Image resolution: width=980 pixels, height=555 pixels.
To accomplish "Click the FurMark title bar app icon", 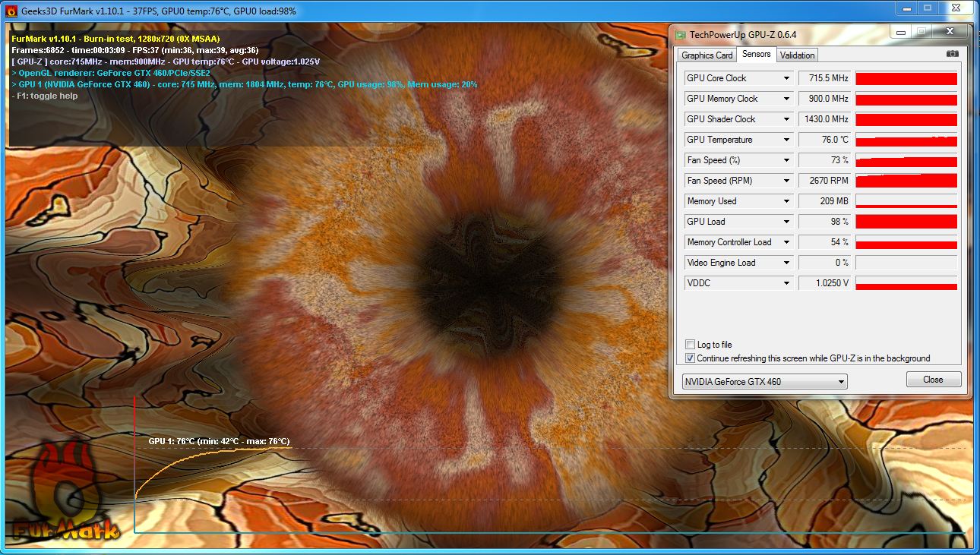I will (x=11, y=11).
